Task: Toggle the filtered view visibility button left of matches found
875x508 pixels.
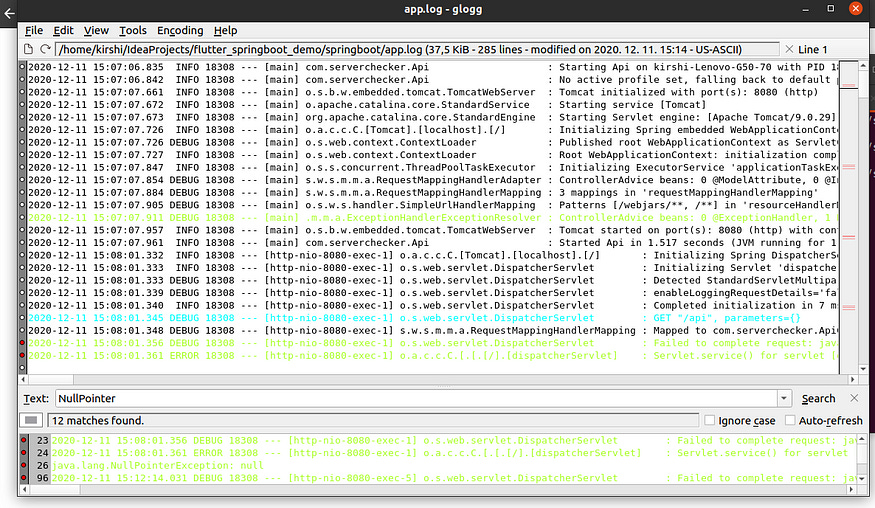Action: point(31,420)
